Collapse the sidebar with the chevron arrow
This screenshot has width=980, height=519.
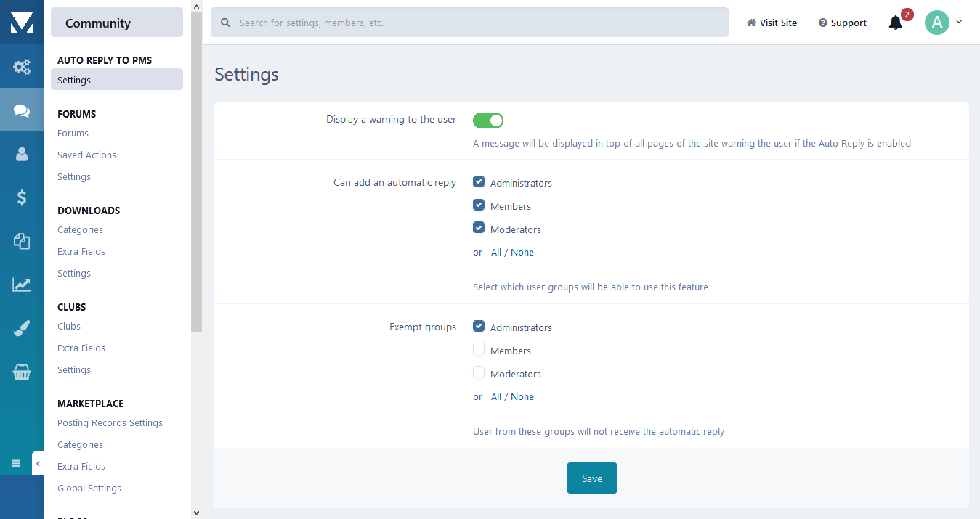38,463
